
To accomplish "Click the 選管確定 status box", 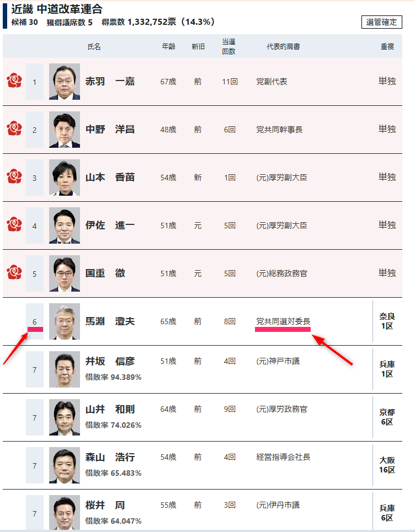I will [x=381, y=23].
